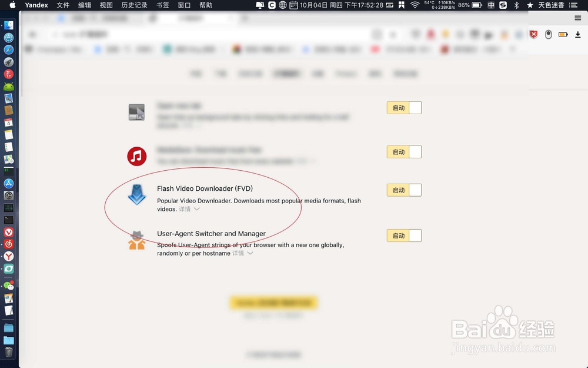Open Terminal from the dock
This screenshot has height=368, width=588.
tap(9, 220)
